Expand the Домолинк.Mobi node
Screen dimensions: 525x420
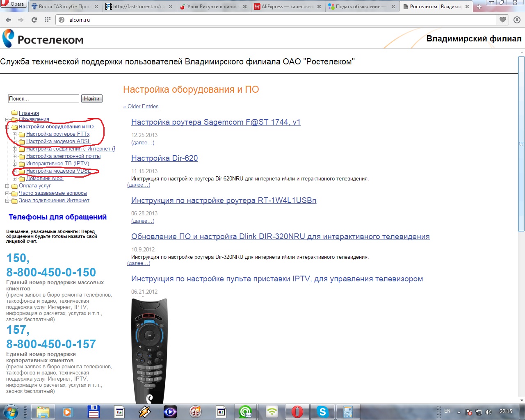click(14, 178)
